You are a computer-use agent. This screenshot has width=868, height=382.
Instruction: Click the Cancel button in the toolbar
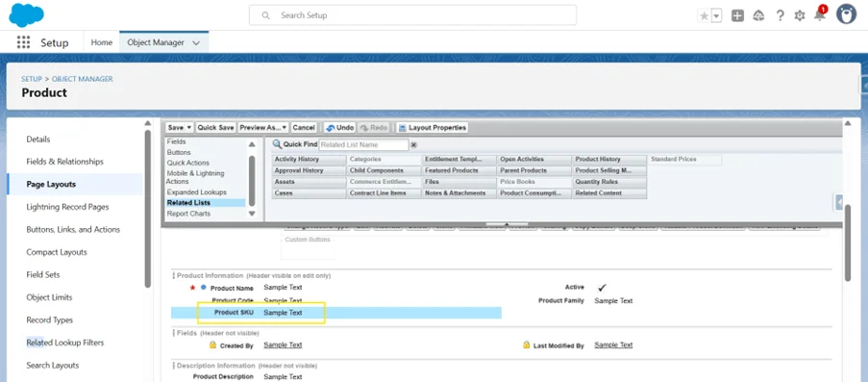coord(304,128)
